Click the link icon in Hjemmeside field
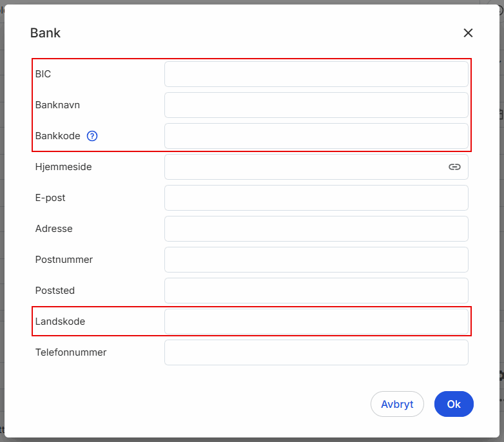Viewport: 504px width, 442px height. point(454,167)
